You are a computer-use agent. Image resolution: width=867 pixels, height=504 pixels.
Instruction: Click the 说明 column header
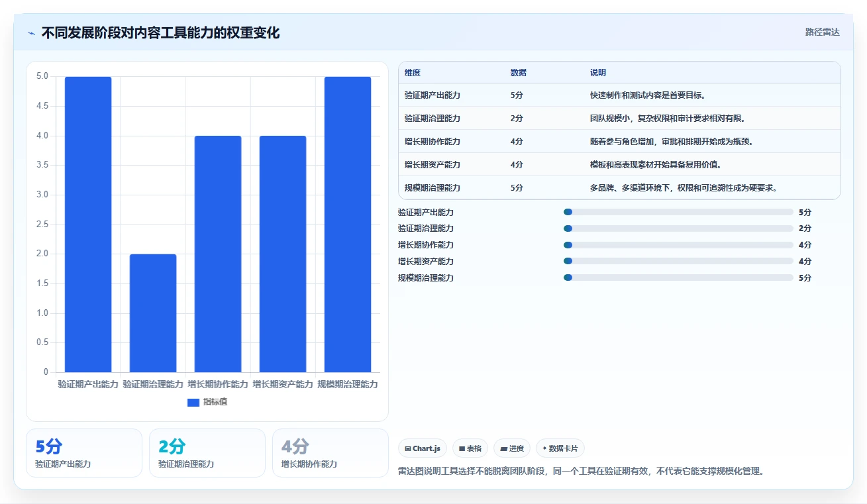598,73
